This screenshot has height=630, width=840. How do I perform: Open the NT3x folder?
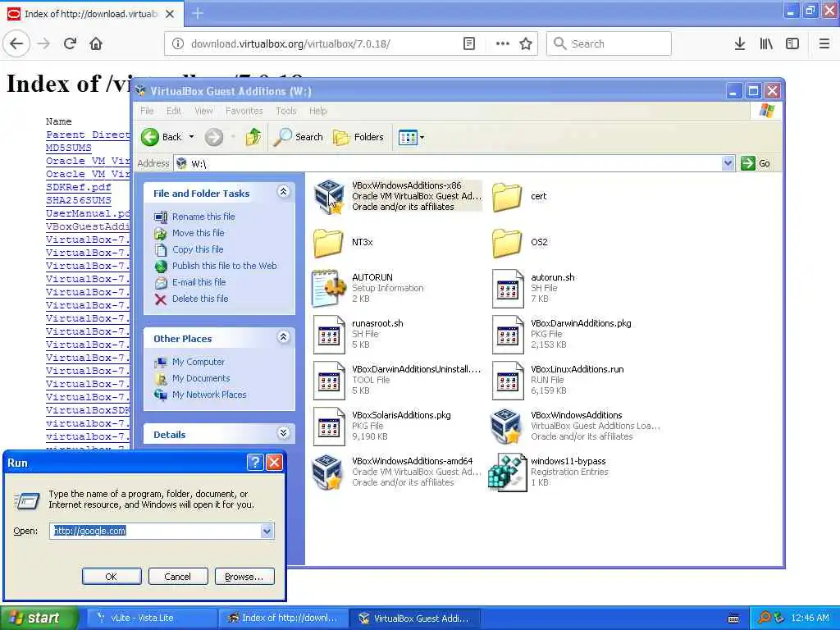[328, 242]
